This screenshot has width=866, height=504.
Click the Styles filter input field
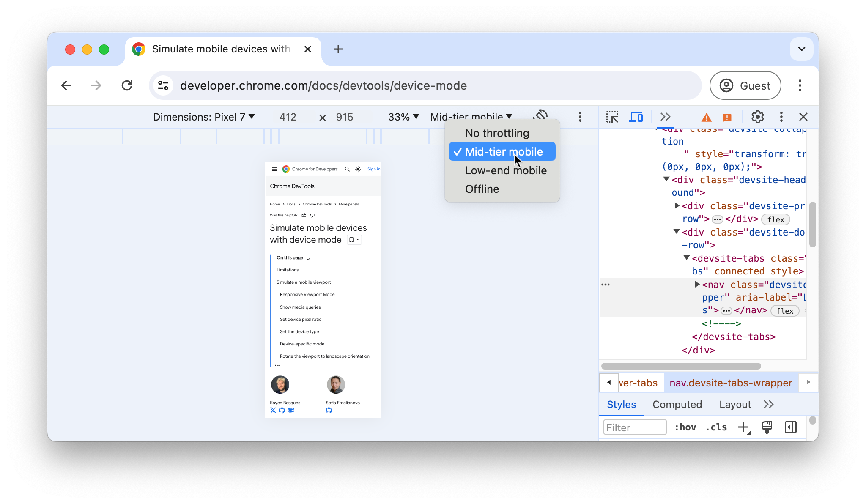coord(635,427)
